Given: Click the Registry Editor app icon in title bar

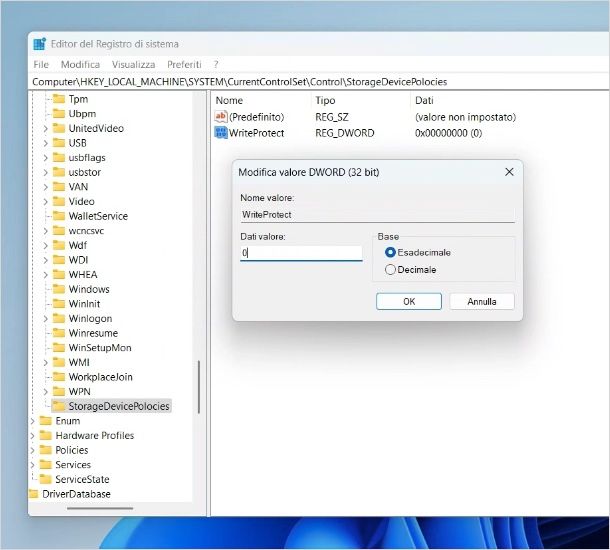Looking at the screenshot, I should click(39, 44).
